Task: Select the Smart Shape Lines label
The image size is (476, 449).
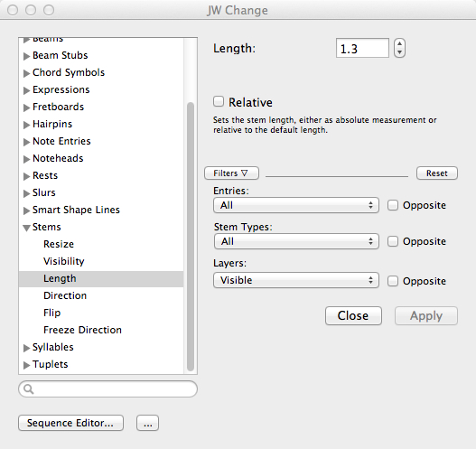Action: [x=76, y=210]
